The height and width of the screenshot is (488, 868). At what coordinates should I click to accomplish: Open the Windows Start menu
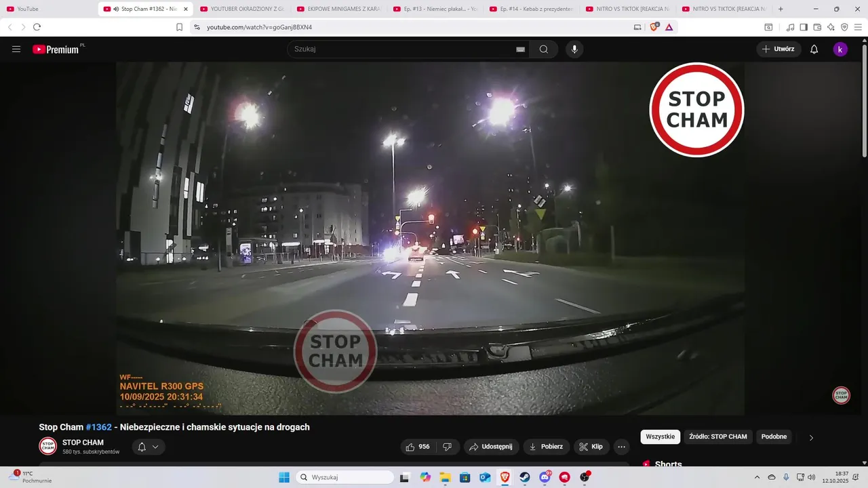tap(284, 477)
